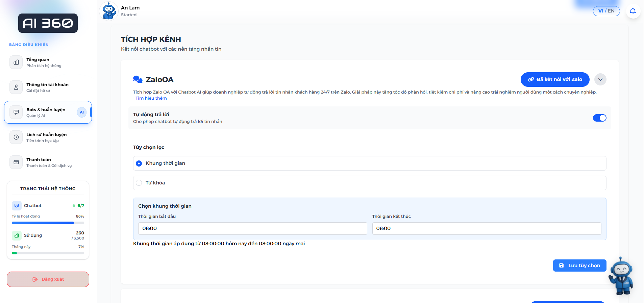Click the An Lam bot avatar
The height and width of the screenshot is (303, 644).
coord(109,11)
